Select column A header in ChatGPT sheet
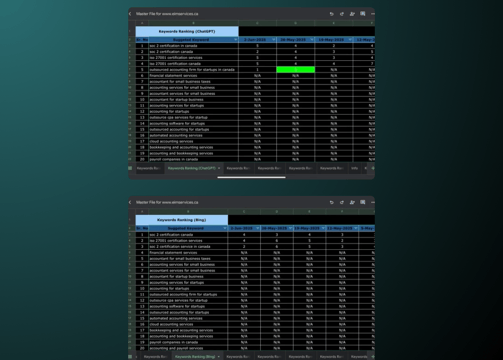This screenshot has width=503, height=360. (x=142, y=23)
